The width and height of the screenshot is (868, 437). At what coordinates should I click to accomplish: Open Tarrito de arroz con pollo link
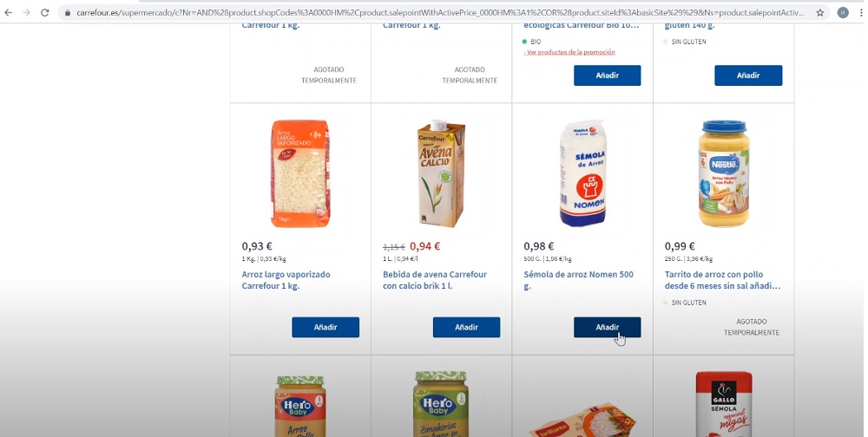722,280
